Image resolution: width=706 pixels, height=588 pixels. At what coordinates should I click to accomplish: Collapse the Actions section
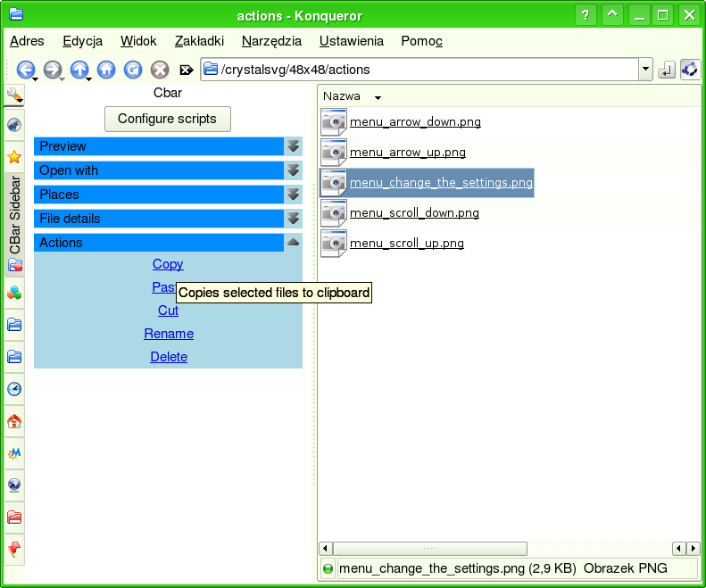click(x=293, y=242)
